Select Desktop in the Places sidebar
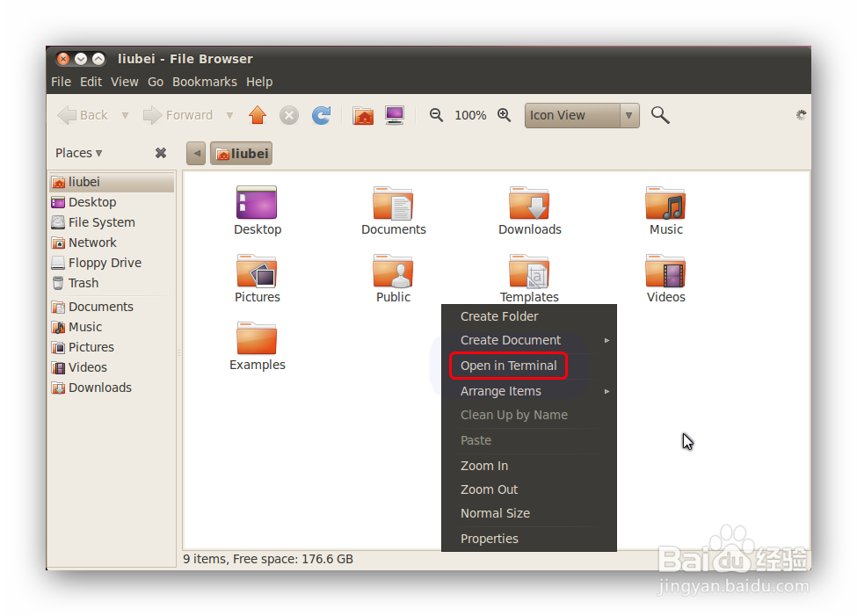The height and width of the screenshot is (616, 857). pyautogui.click(x=112, y=202)
